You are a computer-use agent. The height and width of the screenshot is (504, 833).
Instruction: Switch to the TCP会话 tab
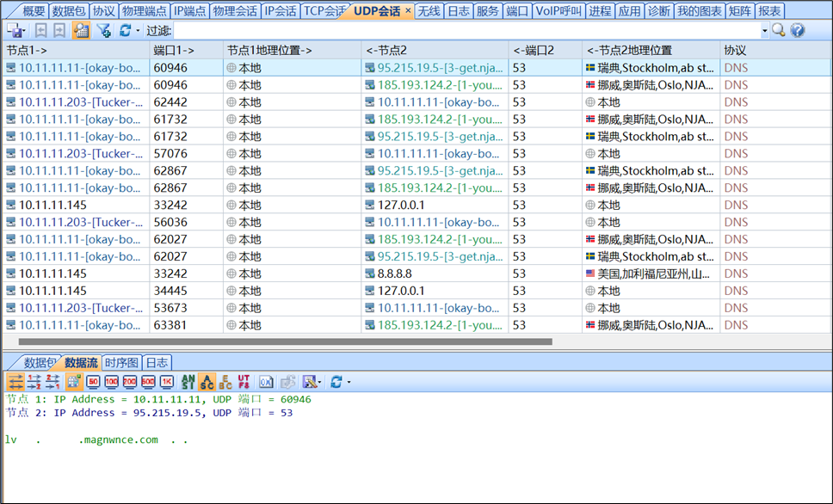[324, 11]
